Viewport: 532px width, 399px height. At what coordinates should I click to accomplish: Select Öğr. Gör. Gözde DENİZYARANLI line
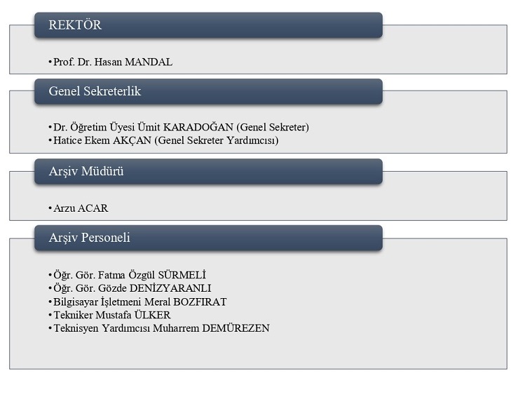[132, 288]
